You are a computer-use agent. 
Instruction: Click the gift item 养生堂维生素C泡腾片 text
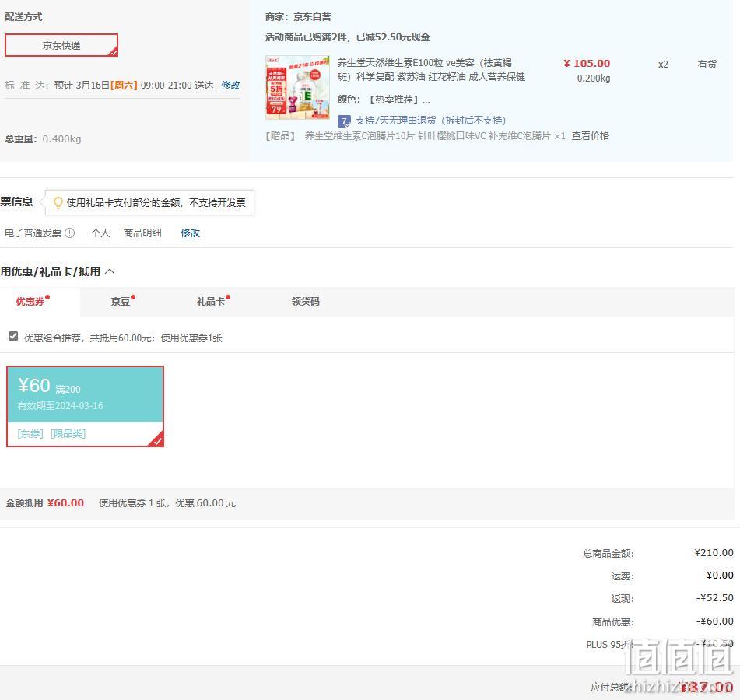pos(427,136)
